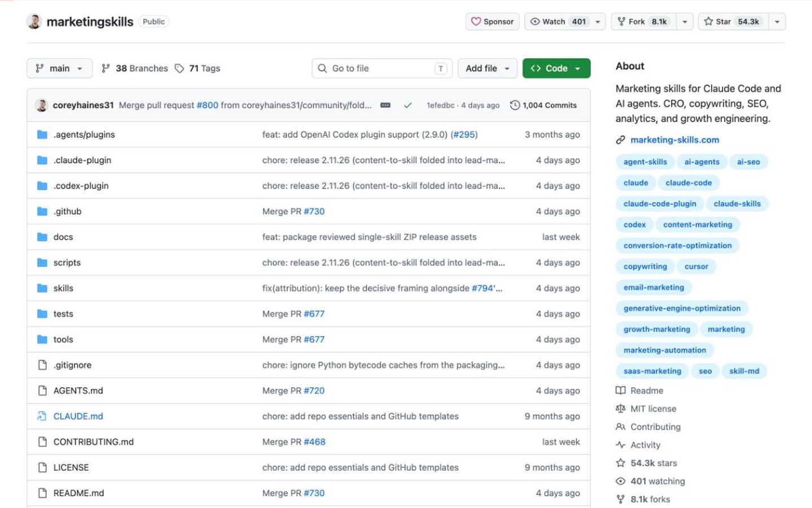The width and height of the screenshot is (812, 508).
Task: Click file icon for README.md
Action: tap(42, 493)
